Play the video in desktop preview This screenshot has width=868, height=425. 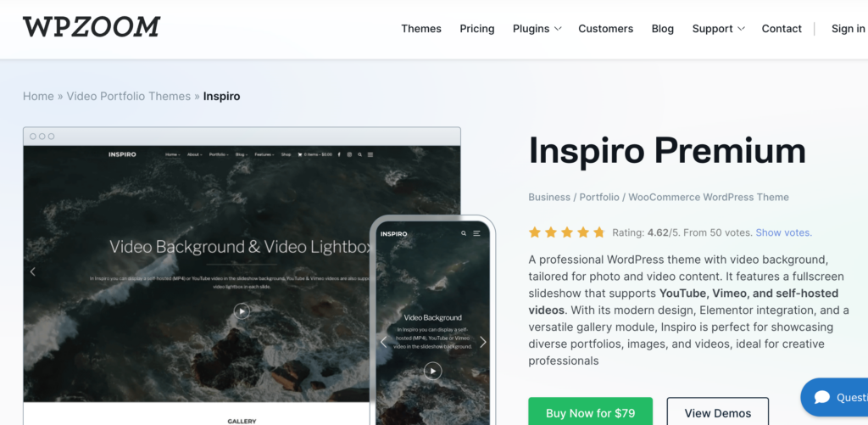pos(242,310)
